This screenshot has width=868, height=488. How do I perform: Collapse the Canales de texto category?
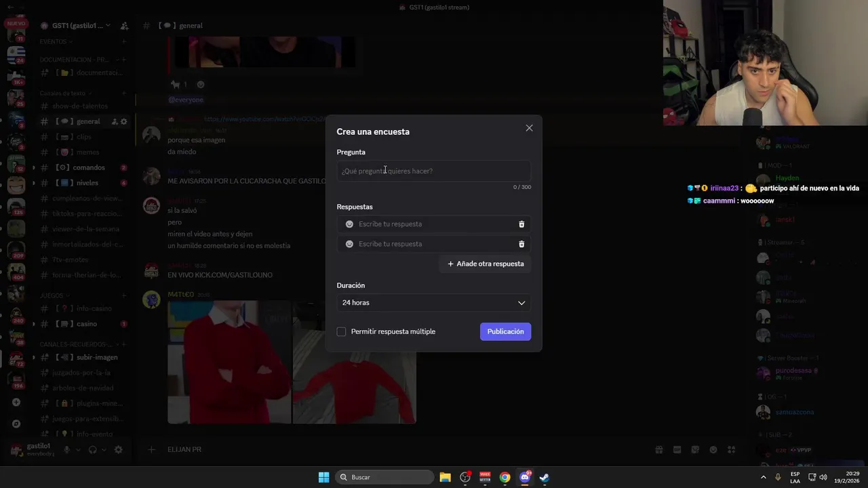pyautogui.click(x=66, y=93)
